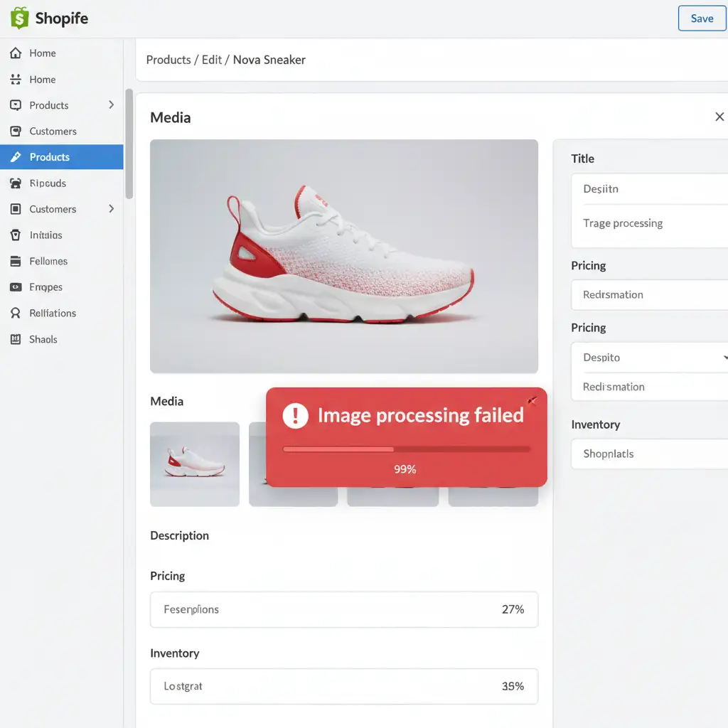728x728 pixels.
Task: Click the Enopes sidebar icon
Action: click(16, 287)
